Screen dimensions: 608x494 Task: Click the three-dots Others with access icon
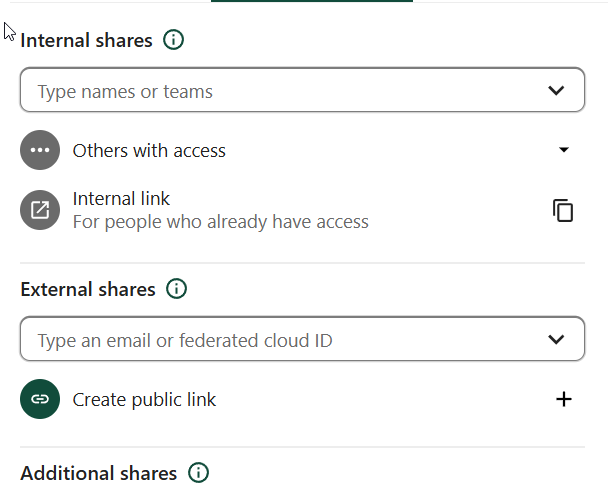click(x=40, y=151)
